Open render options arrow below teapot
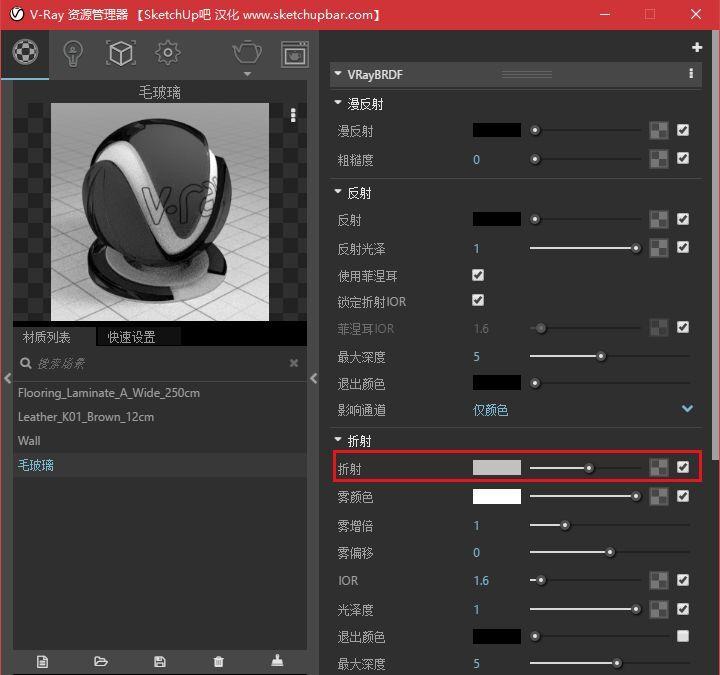This screenshot has width=720, height=675. point(247,74)
